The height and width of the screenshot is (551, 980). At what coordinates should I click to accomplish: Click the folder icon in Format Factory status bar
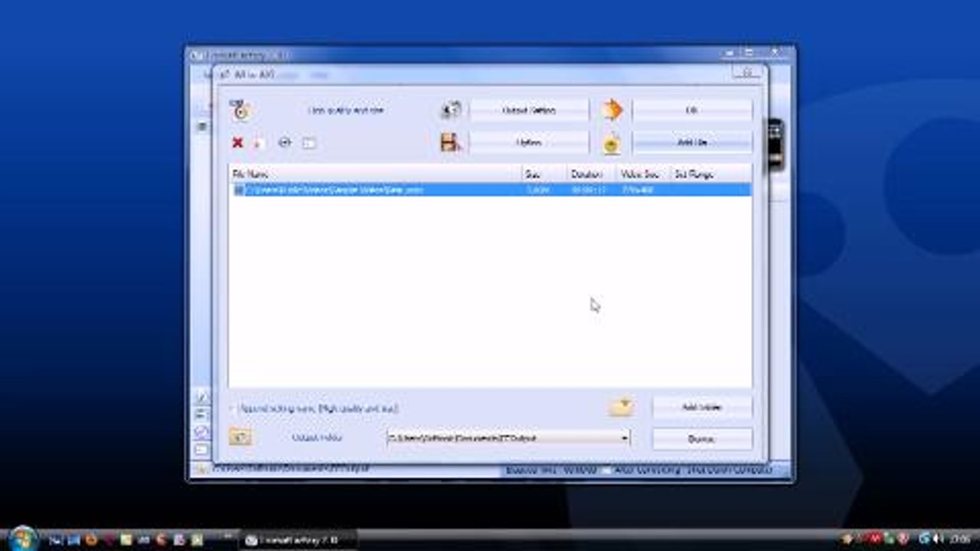(201, 469)
